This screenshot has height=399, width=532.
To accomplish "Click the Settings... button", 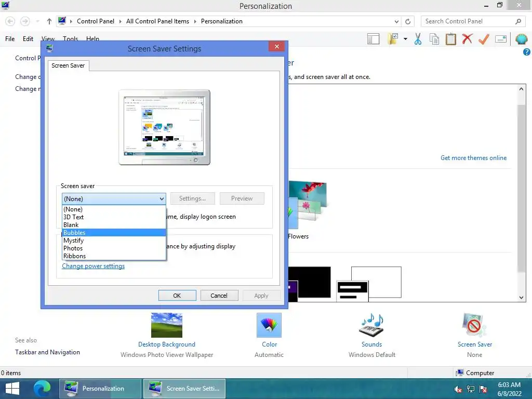I will (192, 198).
